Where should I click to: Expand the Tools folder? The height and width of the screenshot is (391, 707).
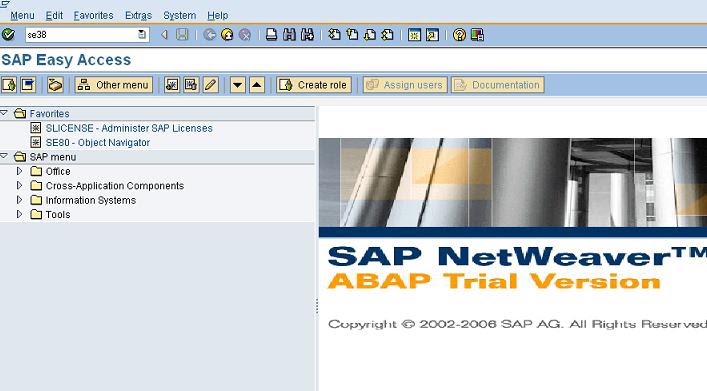tap(19, 214)
